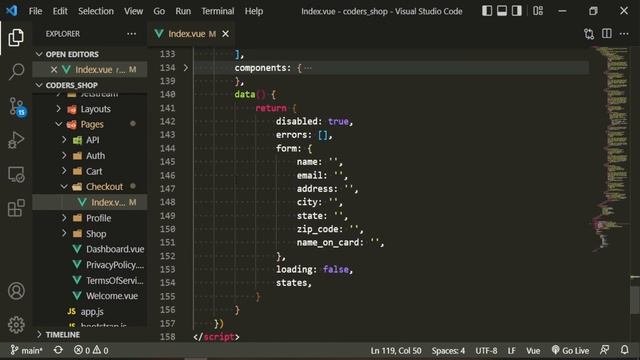Open the Remote Explorer view
Screen dimensions: 640x360
tap(16, 175)
